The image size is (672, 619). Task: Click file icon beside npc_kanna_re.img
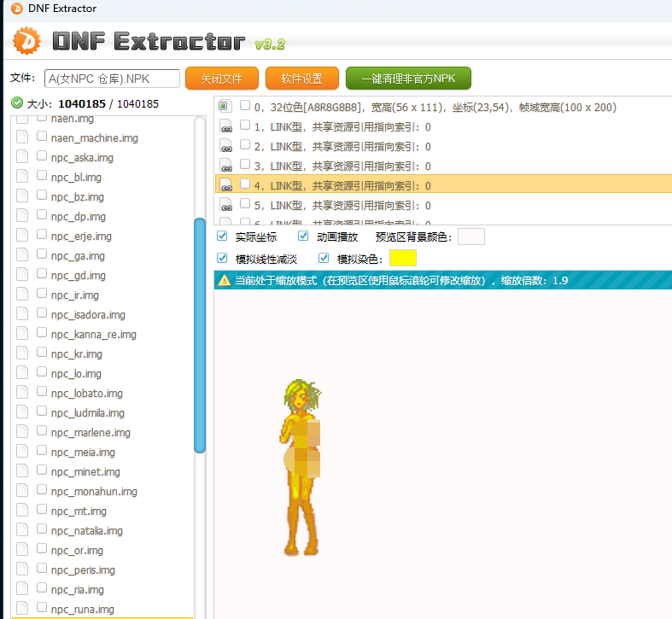(22, 334)
